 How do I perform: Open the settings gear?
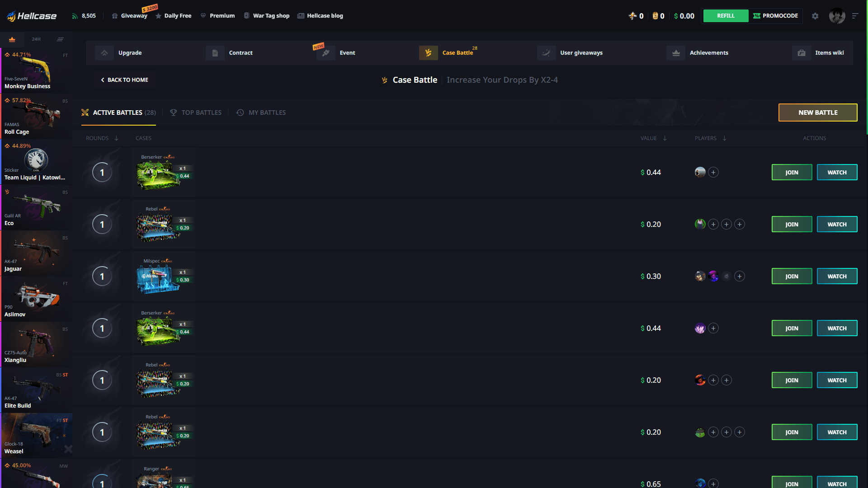[815, 15]
